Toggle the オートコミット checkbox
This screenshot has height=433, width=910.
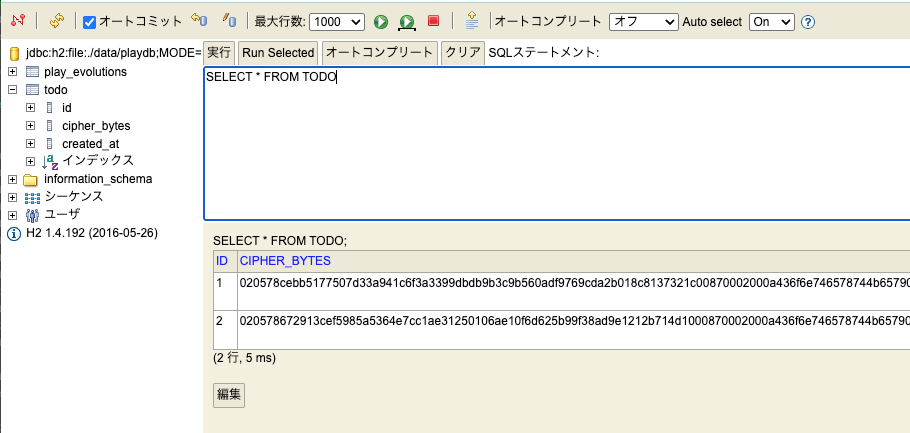point(89,22)
